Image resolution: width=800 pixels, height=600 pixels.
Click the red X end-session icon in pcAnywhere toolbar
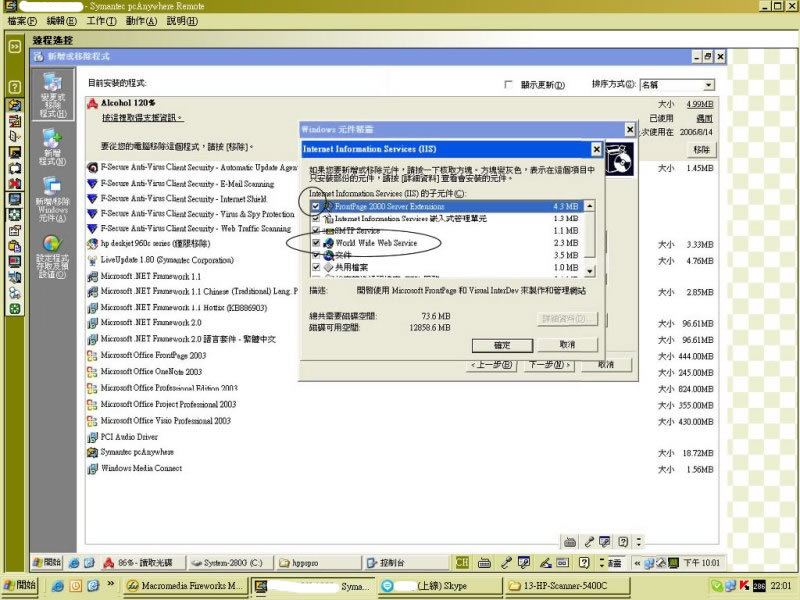point(15,183)
